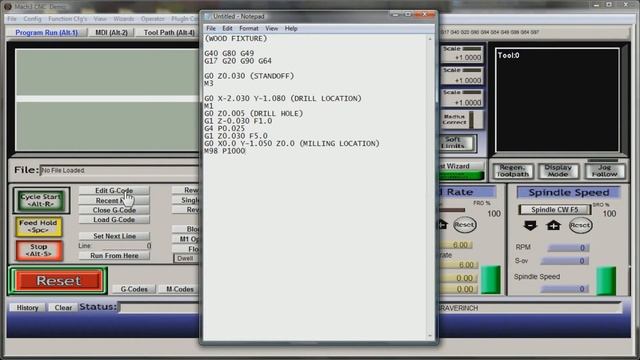Click the M98 P1000 line in Notepad
640x360 pixels.
(x=225, y=151)
